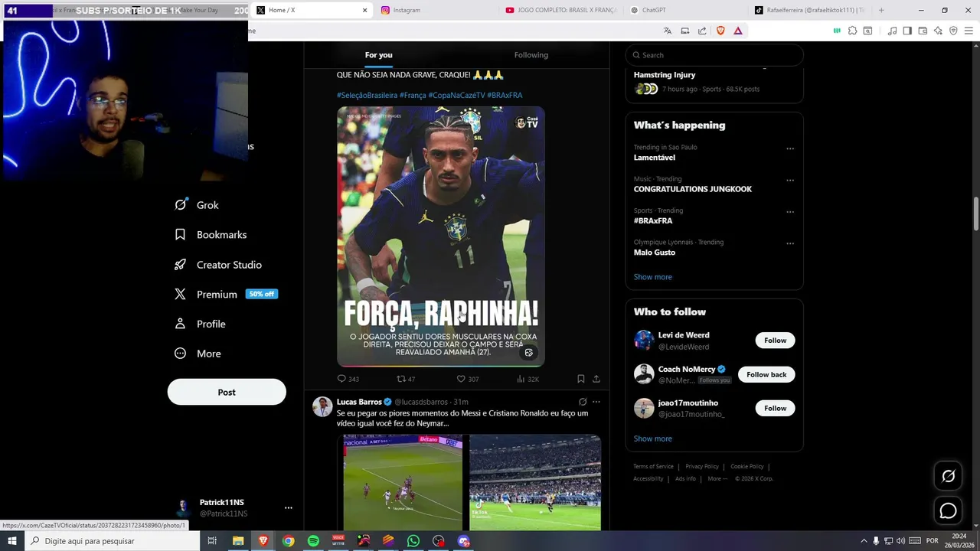The image size is (980, 551).
Task: Follow back Coach NoMercy
Action: click(766, 374)
